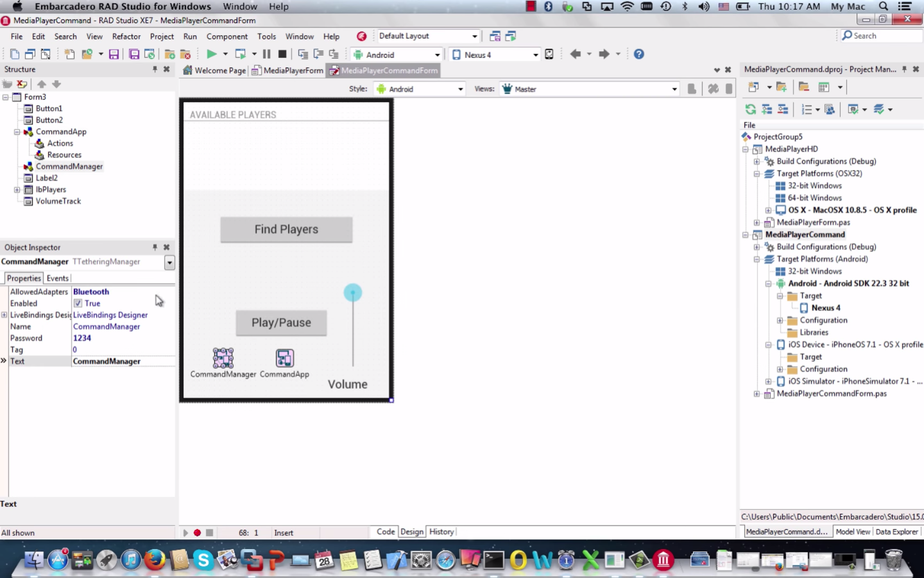Click the blue Help question mark icon
Viewport: 924px width, 578px height.
639,55
